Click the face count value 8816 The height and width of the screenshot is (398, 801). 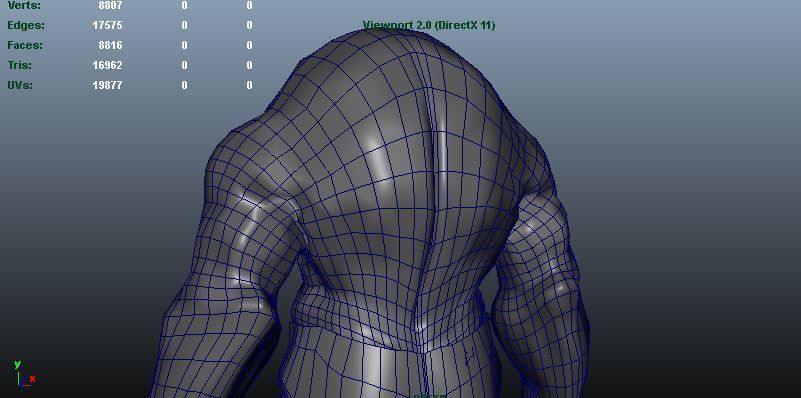[110, 45]
